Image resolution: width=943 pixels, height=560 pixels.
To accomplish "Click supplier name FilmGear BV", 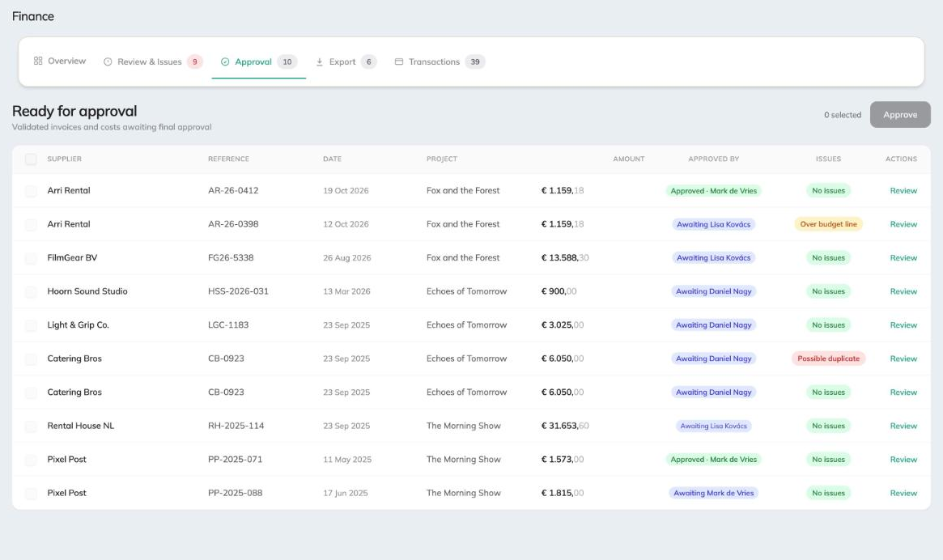I will (x=72, y=258).
